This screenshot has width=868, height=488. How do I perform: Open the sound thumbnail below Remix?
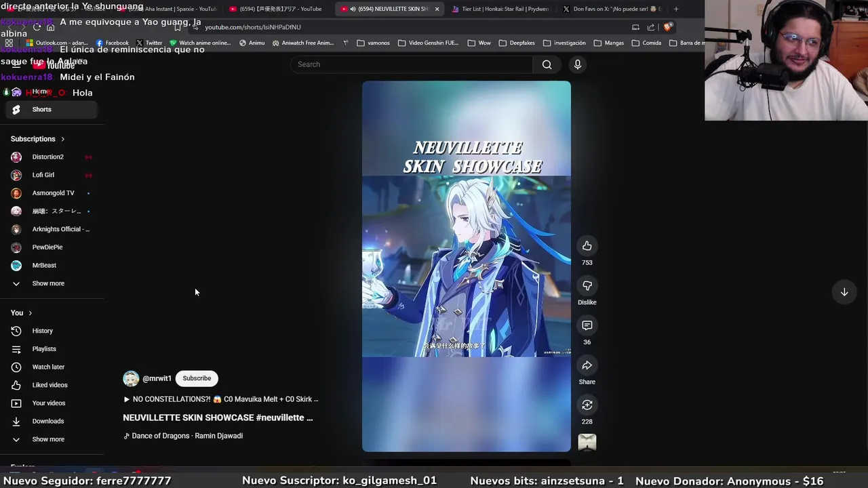(x=587, y=442)
